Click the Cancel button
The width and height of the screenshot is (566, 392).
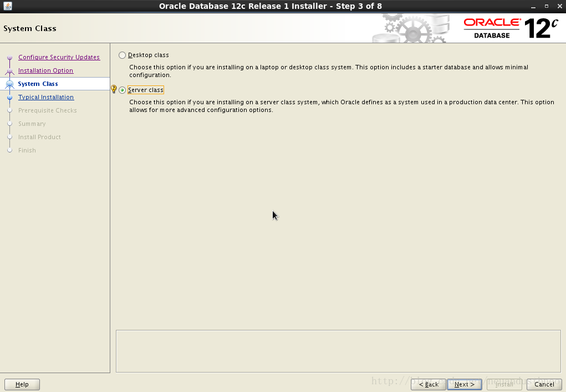pyautogui.click(x=544, y=384)
